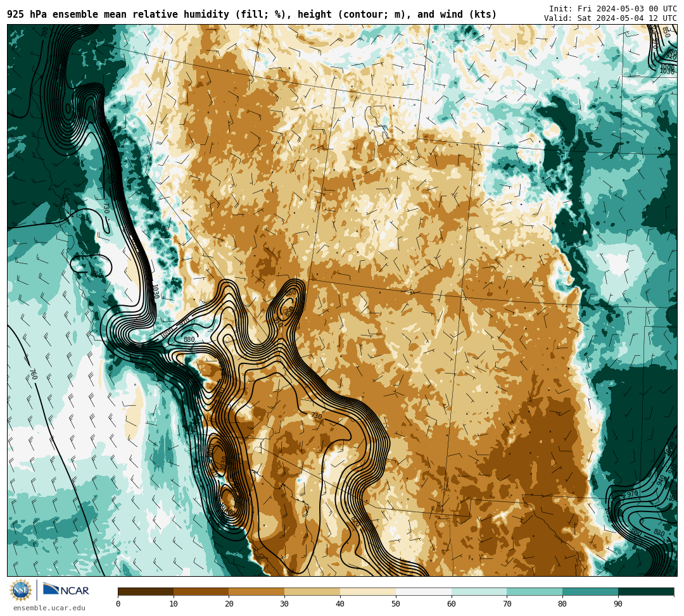Screen dimensions: 684x616
Task: Click the ensemble.ucar.edu text
Action: (49, 608)
